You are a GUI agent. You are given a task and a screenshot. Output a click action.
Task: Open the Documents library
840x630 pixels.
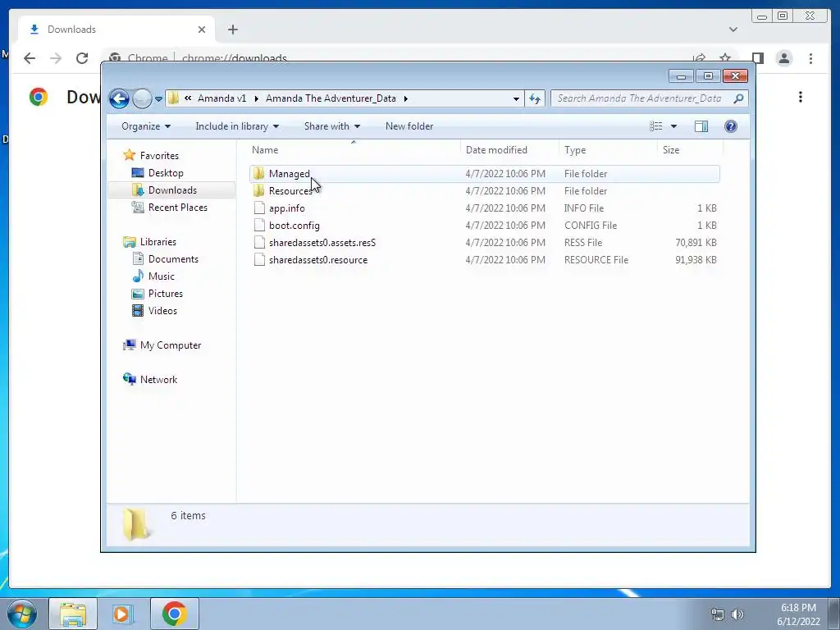click(173, 258)
